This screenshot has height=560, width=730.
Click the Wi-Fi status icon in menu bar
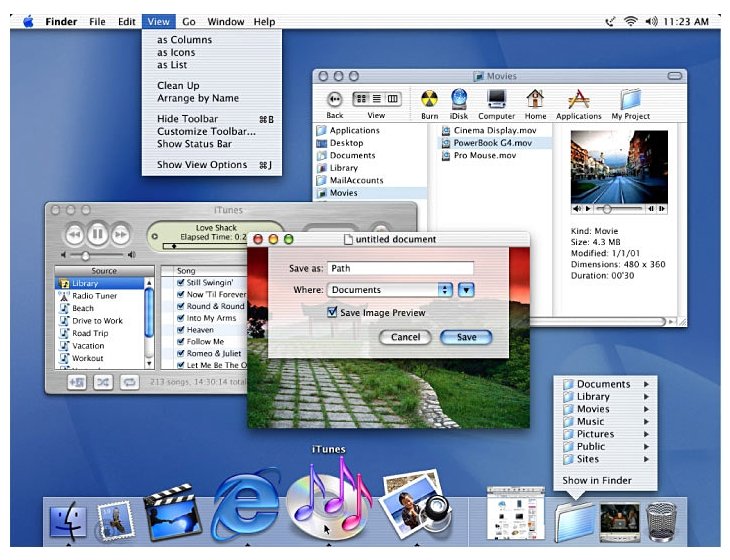[x=631, y=21]
